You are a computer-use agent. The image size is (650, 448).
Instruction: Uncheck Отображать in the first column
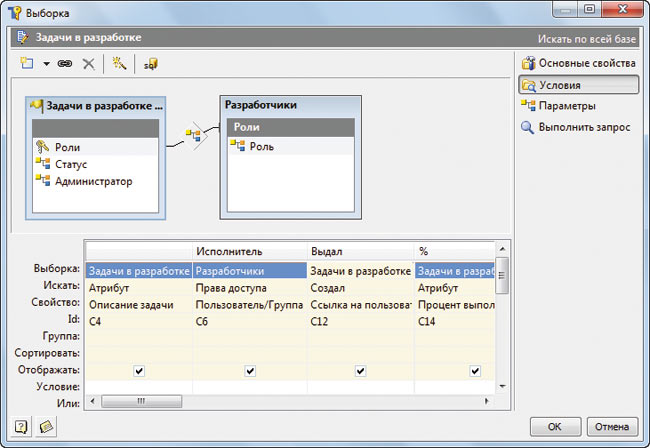pyautogui.click(x=139, y=370)
